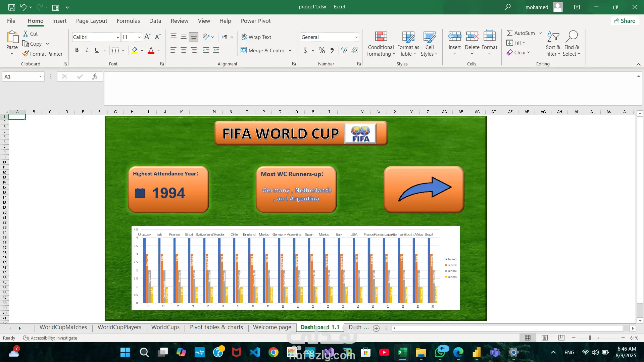This screenshot has width=644, height=362.
Task: Click the Sort & Filter icon
Action: (x=553, y=37)
